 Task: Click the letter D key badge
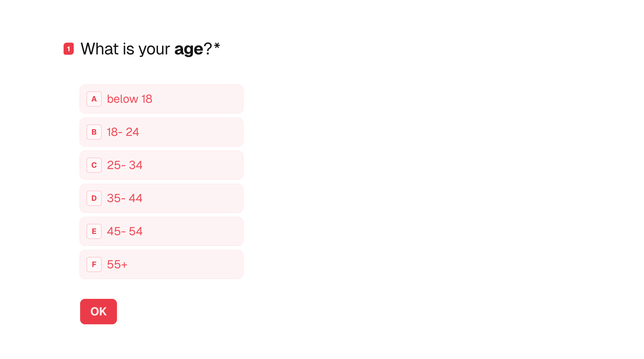[94, 198]
